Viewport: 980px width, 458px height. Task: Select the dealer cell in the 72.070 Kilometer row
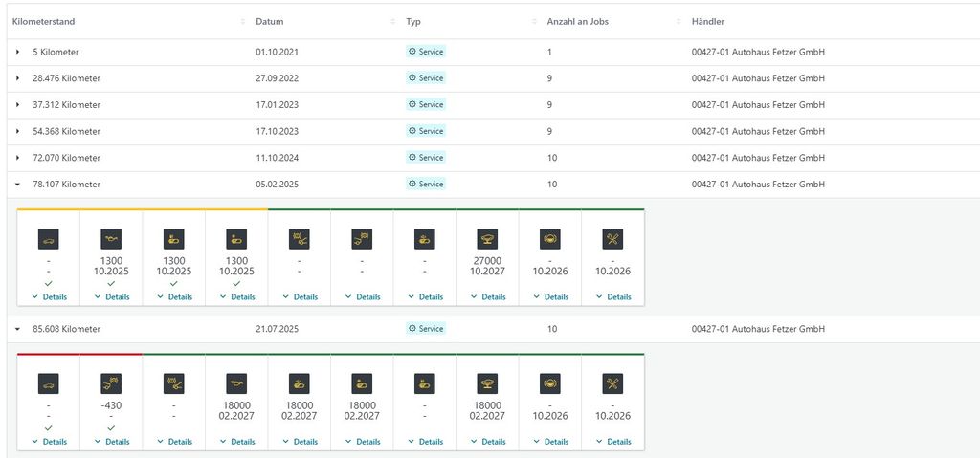[758, 158]
